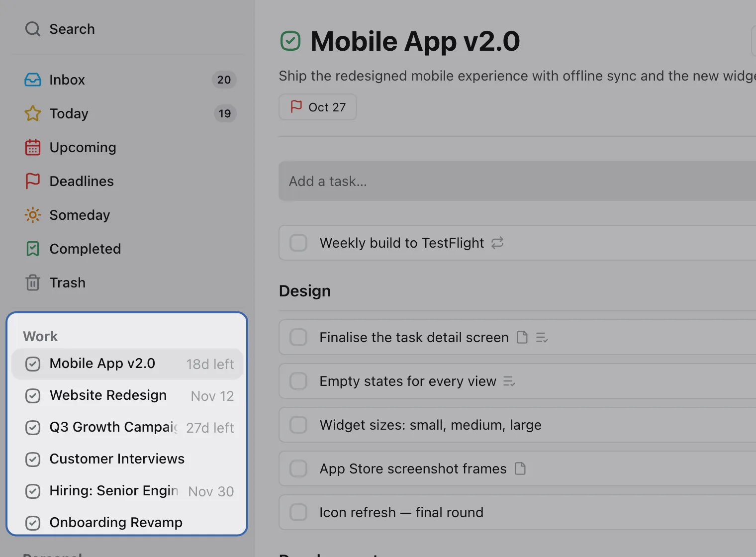Image resolution: width=756 pixels, height=557 pixels.
Task: Click the Completed bookmark icon
Action: coord(33,249)
